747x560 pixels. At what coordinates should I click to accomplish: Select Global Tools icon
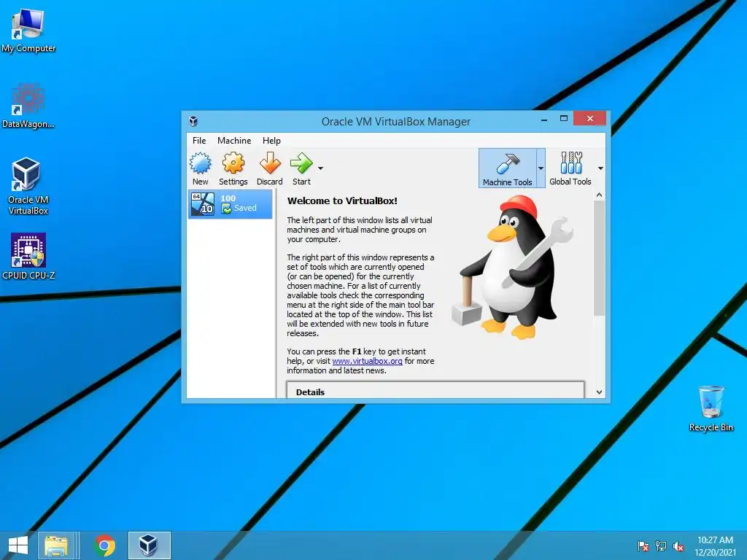[570, 163]
